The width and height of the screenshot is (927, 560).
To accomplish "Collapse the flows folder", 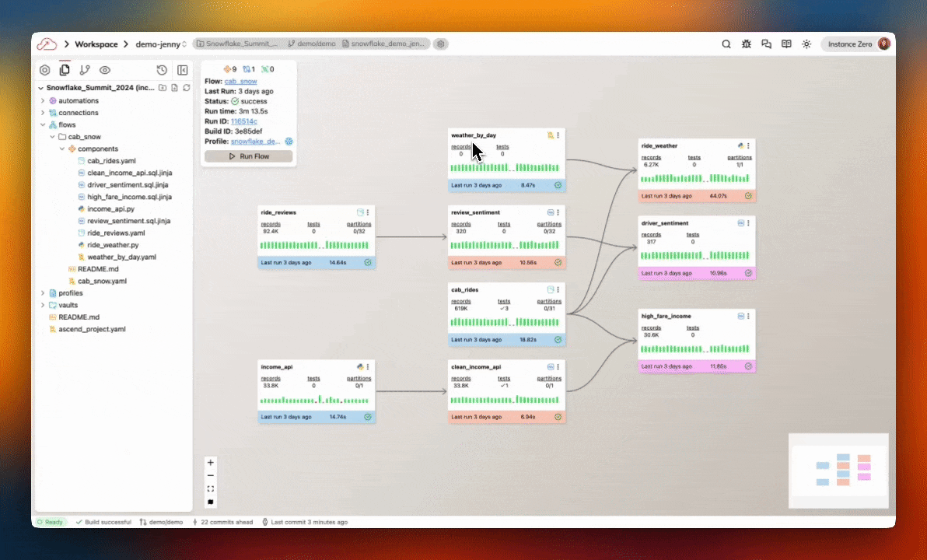I will 43,124.
